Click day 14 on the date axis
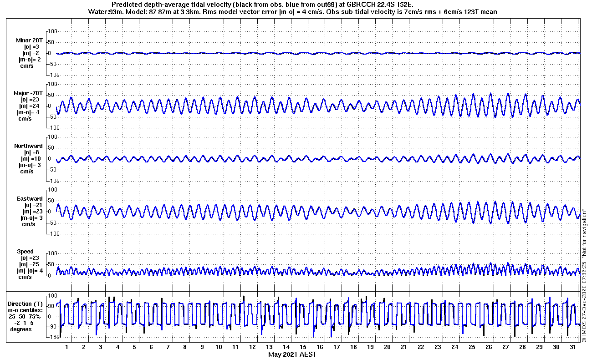592x364 pixels. click(286, 347)
